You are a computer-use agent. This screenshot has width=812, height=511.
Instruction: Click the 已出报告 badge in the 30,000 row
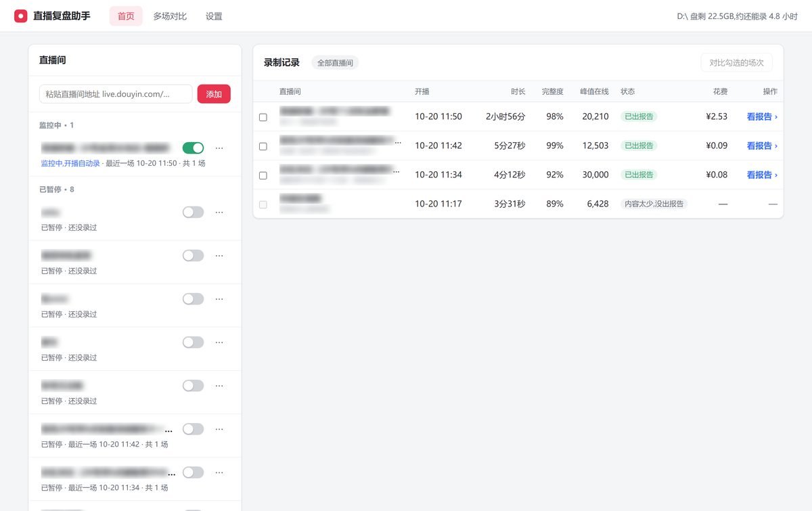point(639,175)
